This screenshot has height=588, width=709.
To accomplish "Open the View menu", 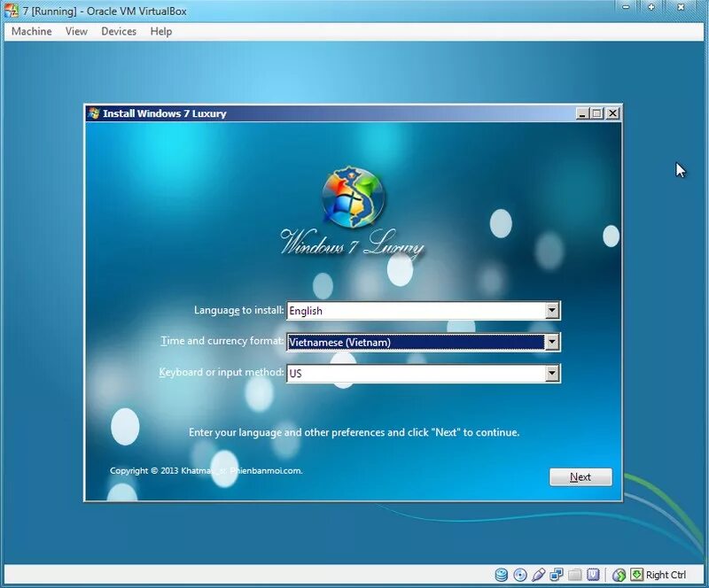I will pyautogui.click(x=76, y=31).
